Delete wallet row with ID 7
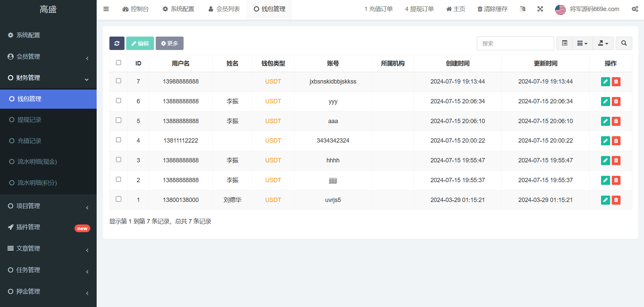644x307 pixels. [616, 82]
